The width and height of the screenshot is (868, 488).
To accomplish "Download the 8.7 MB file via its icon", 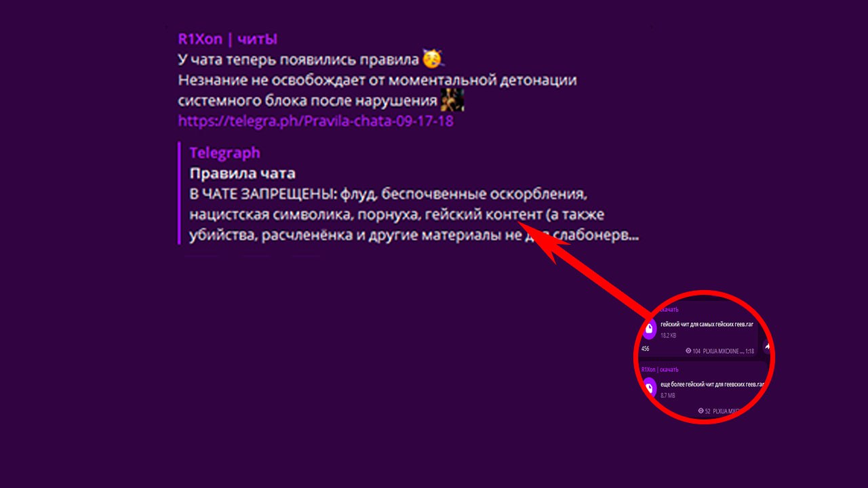I will pos(649,388).
